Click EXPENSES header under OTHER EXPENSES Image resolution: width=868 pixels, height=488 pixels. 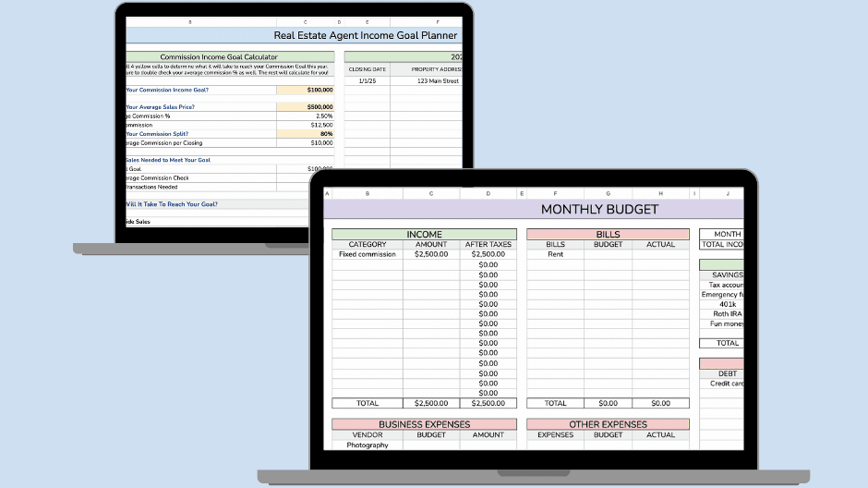pyautogui.click(x=555, y=434)
